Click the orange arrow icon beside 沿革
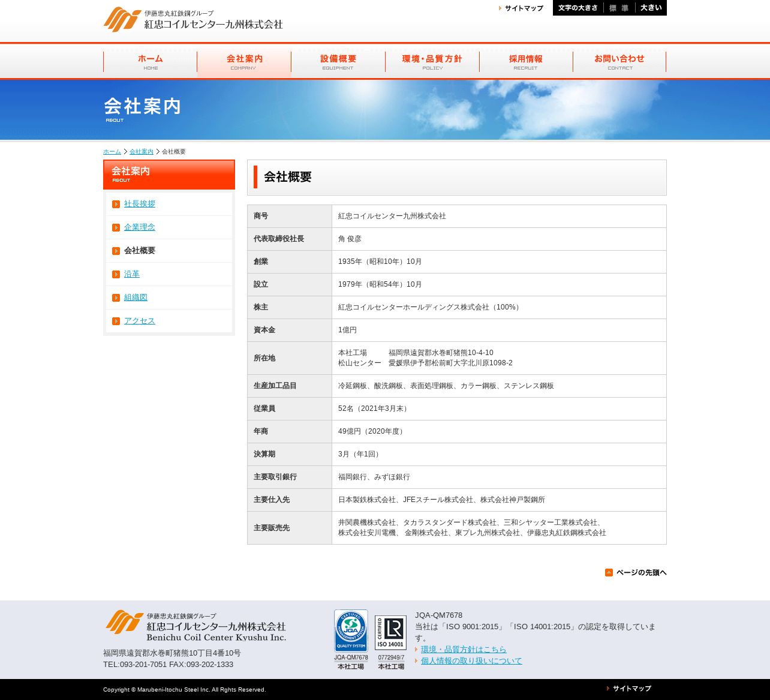 116,274
